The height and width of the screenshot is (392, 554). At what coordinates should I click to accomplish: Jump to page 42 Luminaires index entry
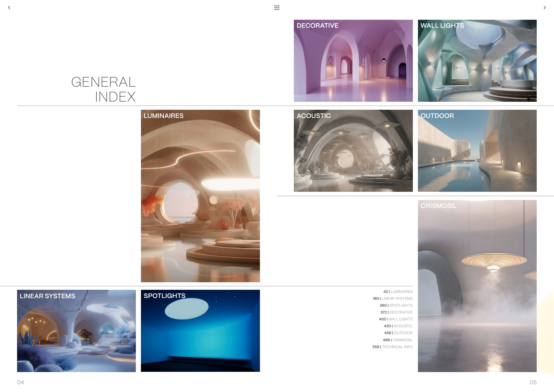(398, 292)
